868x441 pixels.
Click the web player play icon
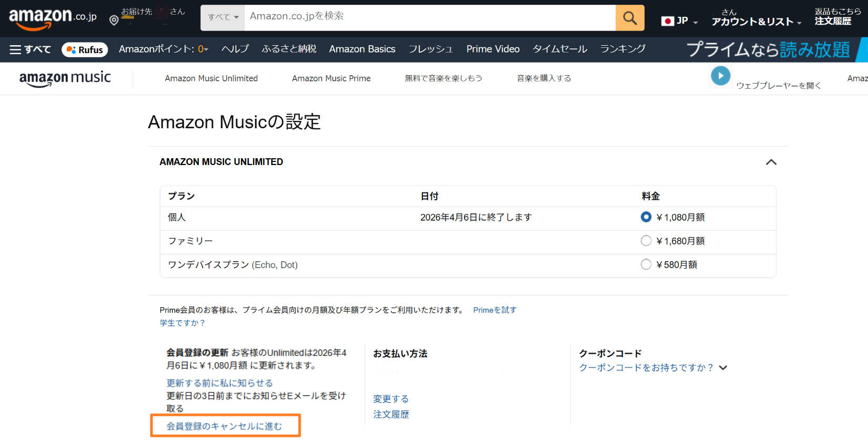point(720,76)
